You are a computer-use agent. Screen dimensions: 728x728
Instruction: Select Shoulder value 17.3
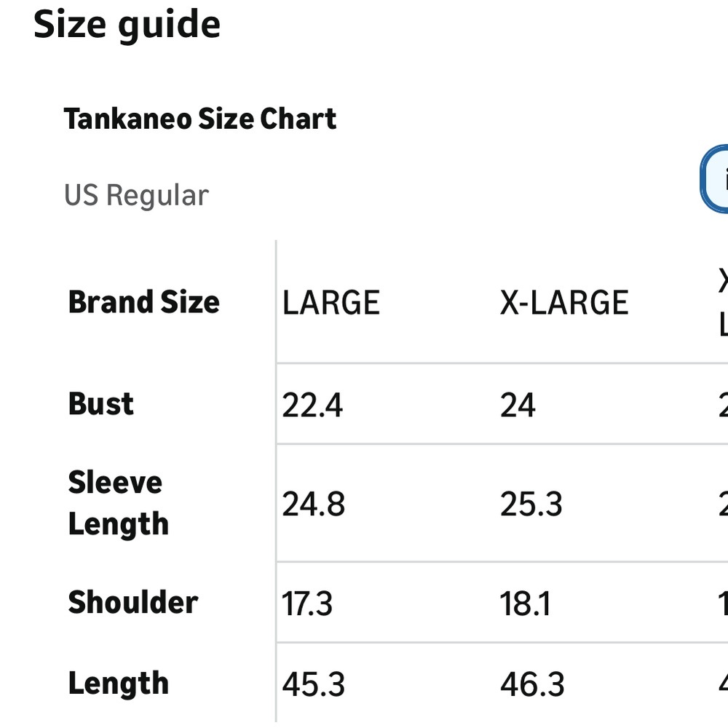307,604
